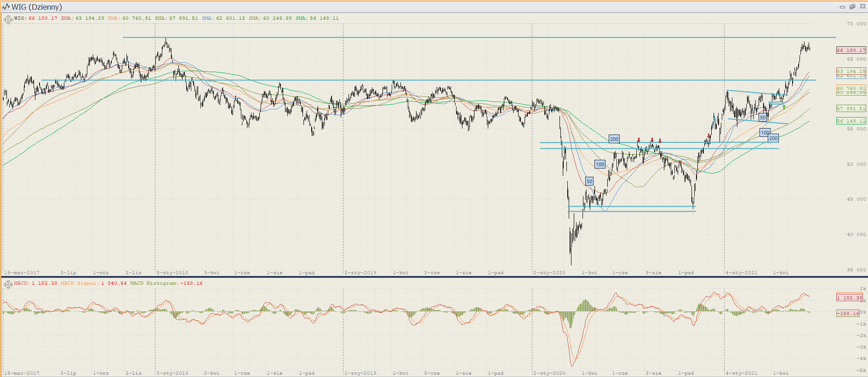
Task: Select the 200 label left of red arrows
Action: click(x=614, y=139)
